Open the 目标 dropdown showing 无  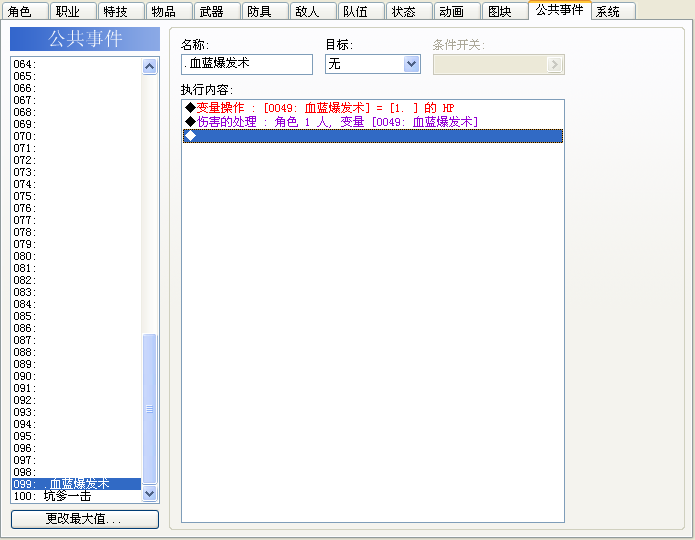tap(373, 64)
